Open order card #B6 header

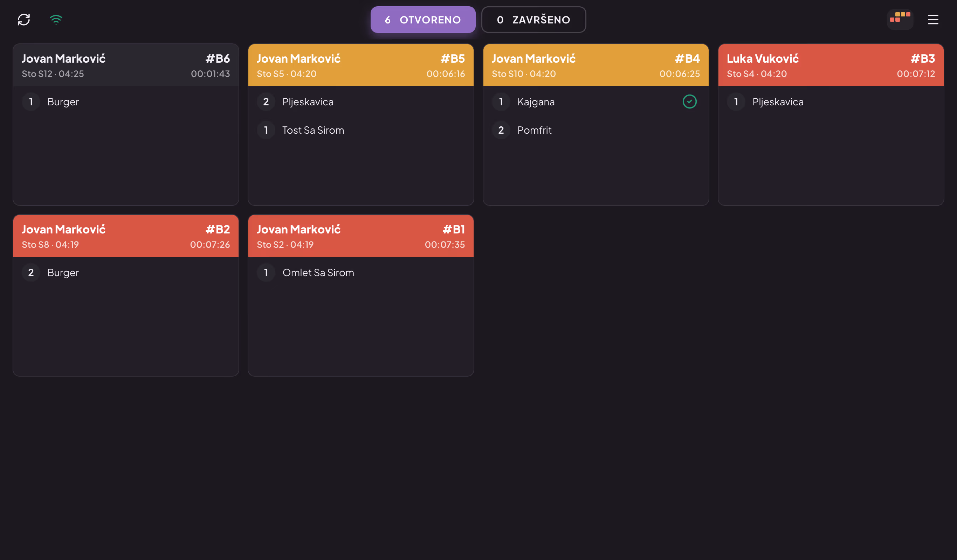pyautogui.click(x=126, y=65)
